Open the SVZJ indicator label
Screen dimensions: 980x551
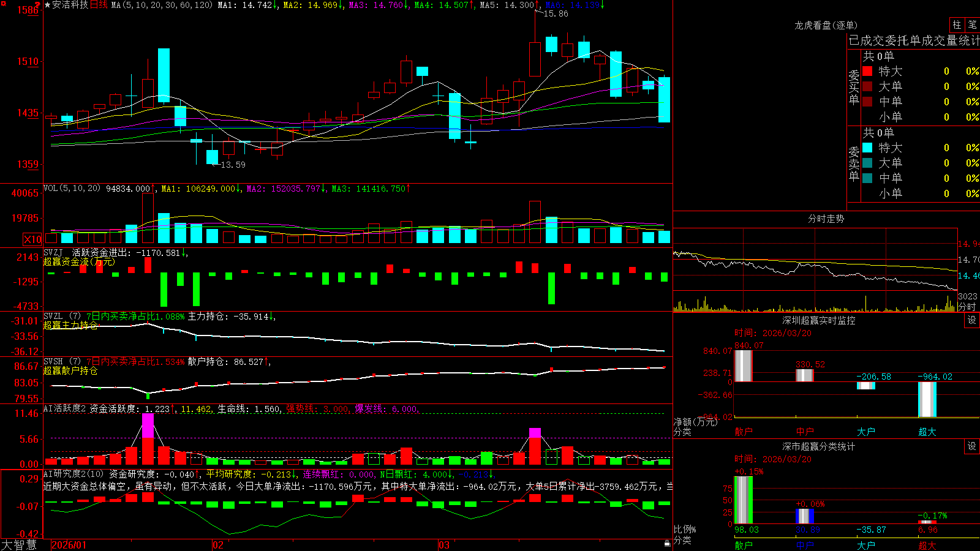coord(53,252)
